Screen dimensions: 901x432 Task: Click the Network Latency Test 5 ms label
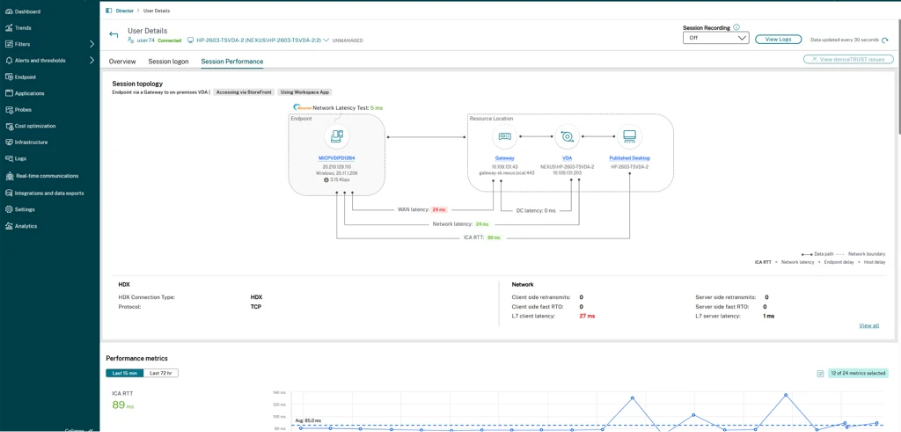tap(347, 107)
